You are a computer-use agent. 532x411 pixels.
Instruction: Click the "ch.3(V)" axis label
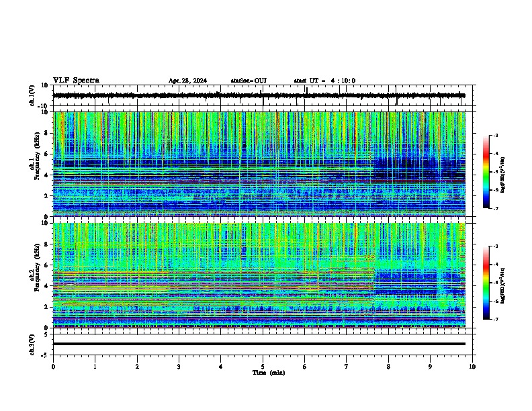[32, 345]
